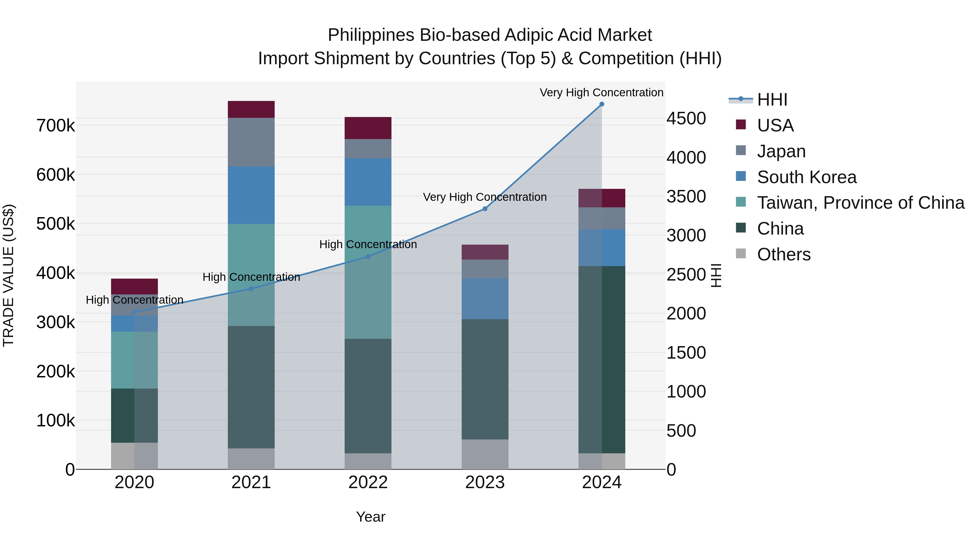Viewport: 980px width, 551px height.
Task: Click the China segment of the 2021 bar
Action: [251, 387]
